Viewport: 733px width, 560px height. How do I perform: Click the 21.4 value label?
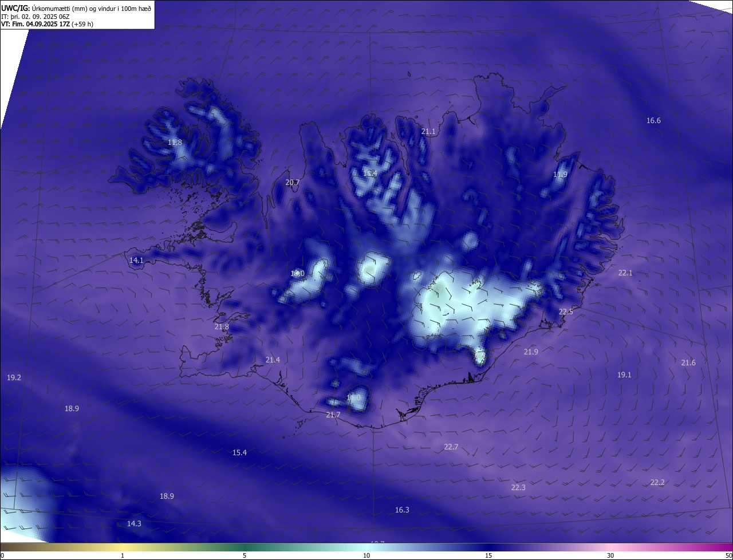click(x=273, y=360)
